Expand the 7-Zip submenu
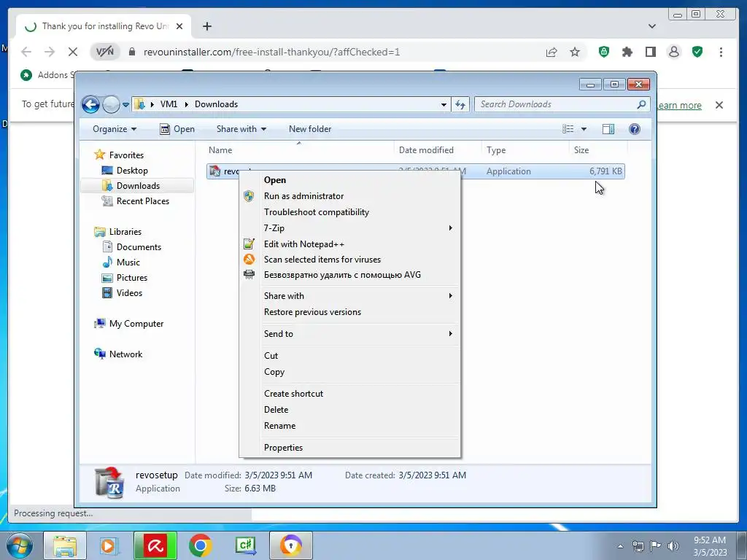The height and width of the screenshot is (560, 747). point(350,228)
